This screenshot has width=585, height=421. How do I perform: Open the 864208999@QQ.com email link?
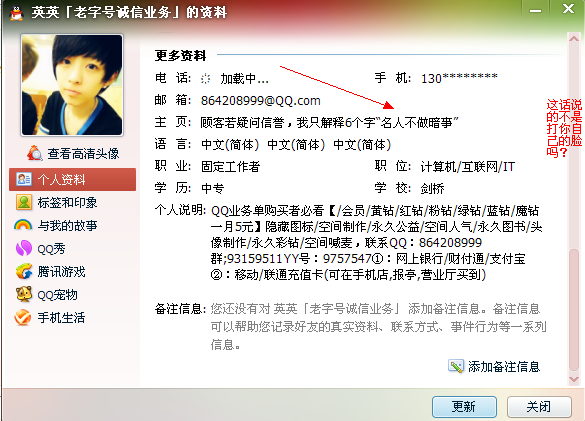point(260,100)
